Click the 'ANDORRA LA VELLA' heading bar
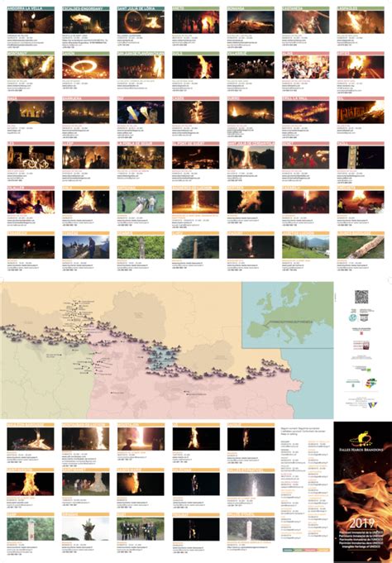The height and width of the screenshot is (563, 392). (31, 8)
